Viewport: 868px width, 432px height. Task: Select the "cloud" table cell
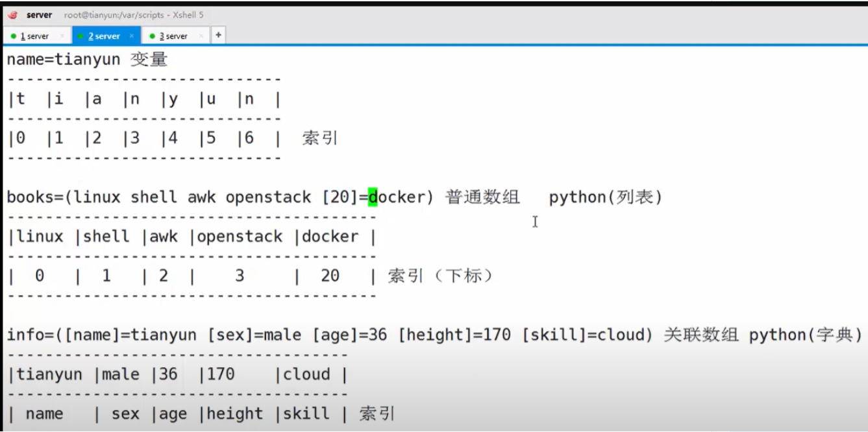[306, 374]
